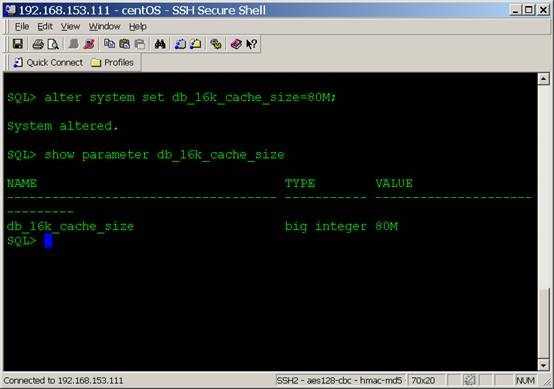Open the Window menu
Screen dimensions: 554x389
click(104, 26)
